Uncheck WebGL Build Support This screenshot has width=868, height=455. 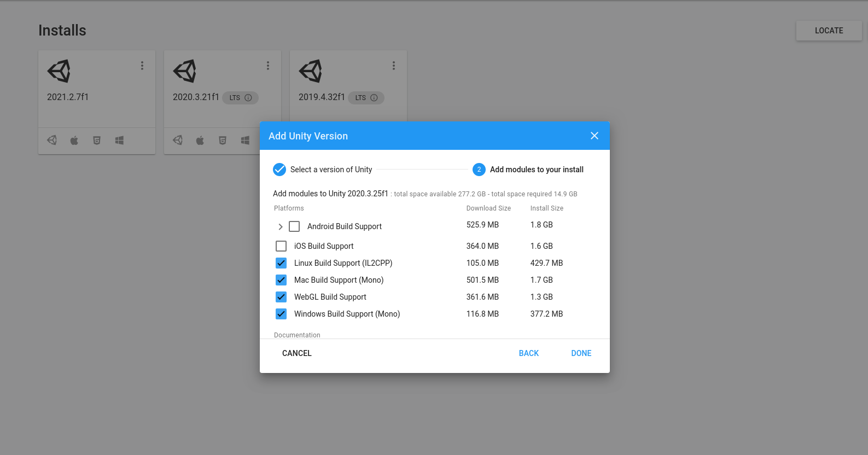(281, 297)
